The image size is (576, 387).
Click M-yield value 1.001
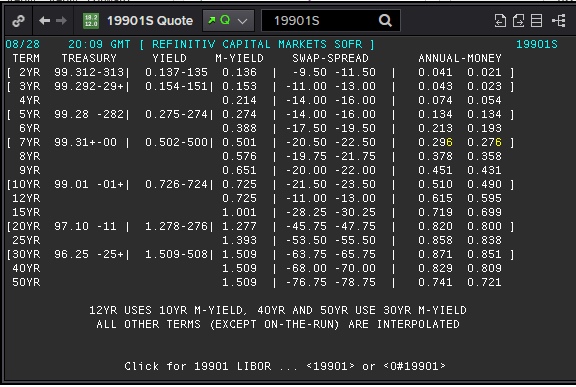click(240, 212)
